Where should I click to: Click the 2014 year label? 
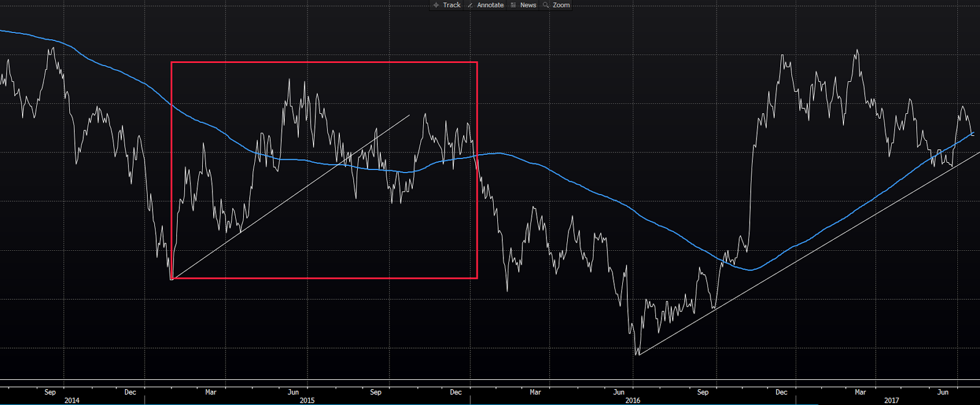[72, 400]
